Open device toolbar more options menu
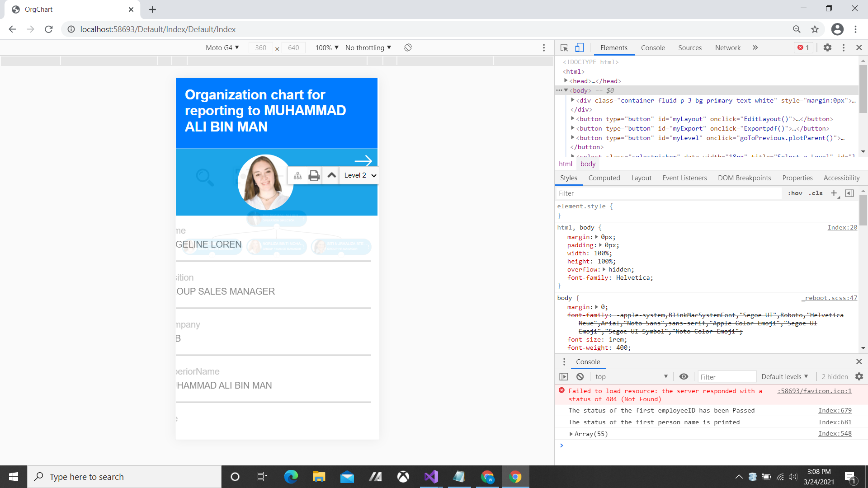 [544, 48]
